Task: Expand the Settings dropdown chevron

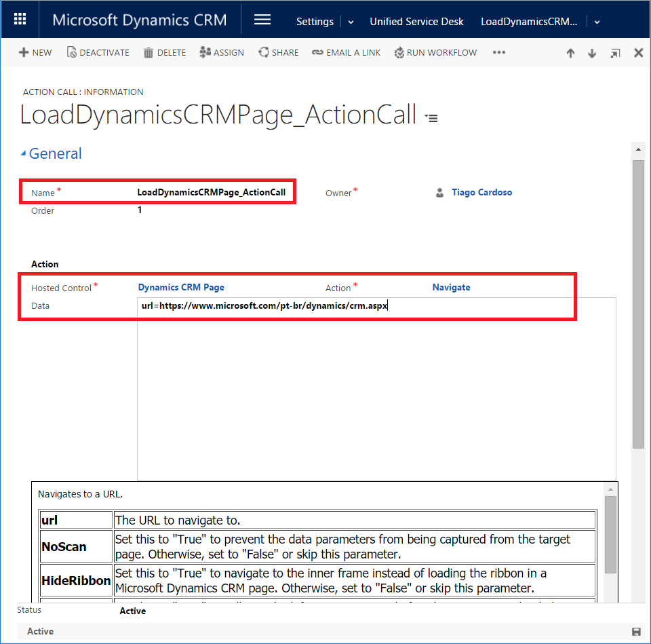Action: 351,22
